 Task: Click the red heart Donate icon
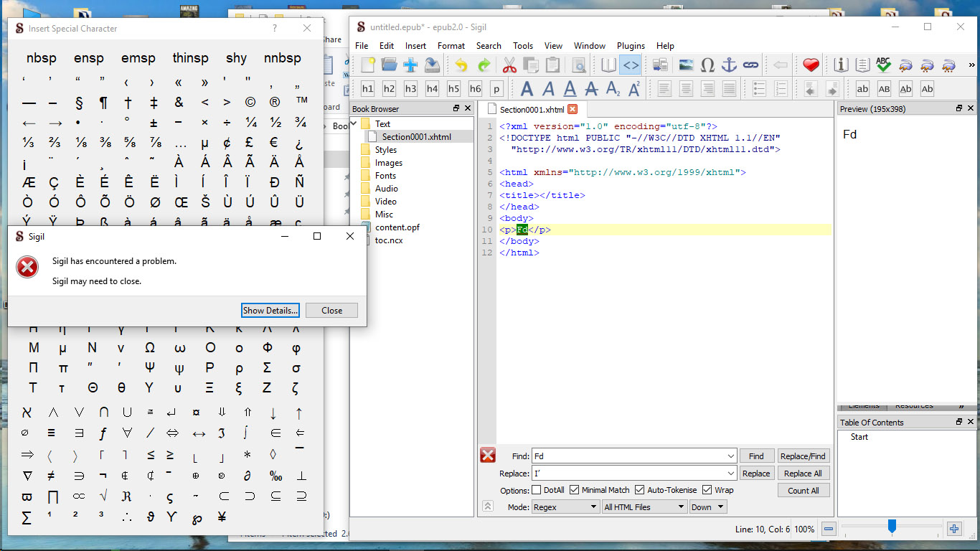pos(811,65)
